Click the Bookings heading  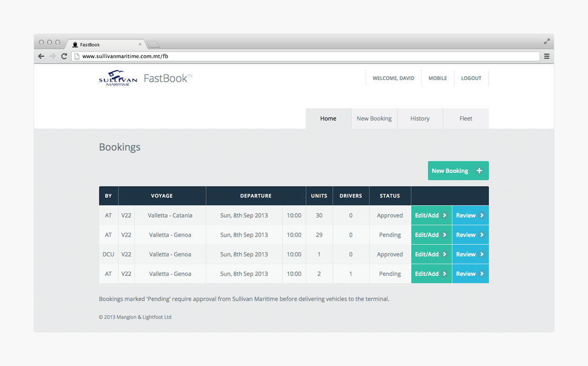pyautogui.click(x=120, y=147)
